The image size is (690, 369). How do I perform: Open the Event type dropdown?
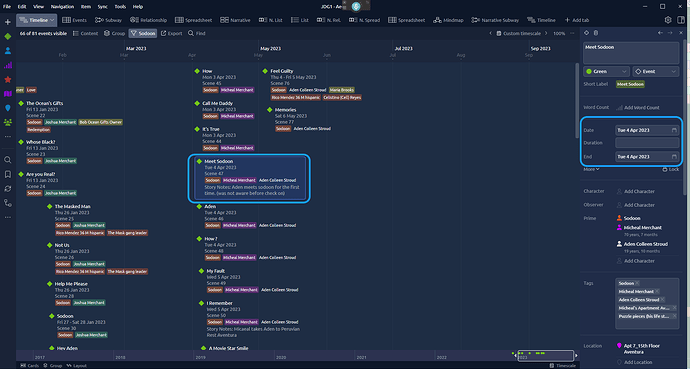point(656,71)
